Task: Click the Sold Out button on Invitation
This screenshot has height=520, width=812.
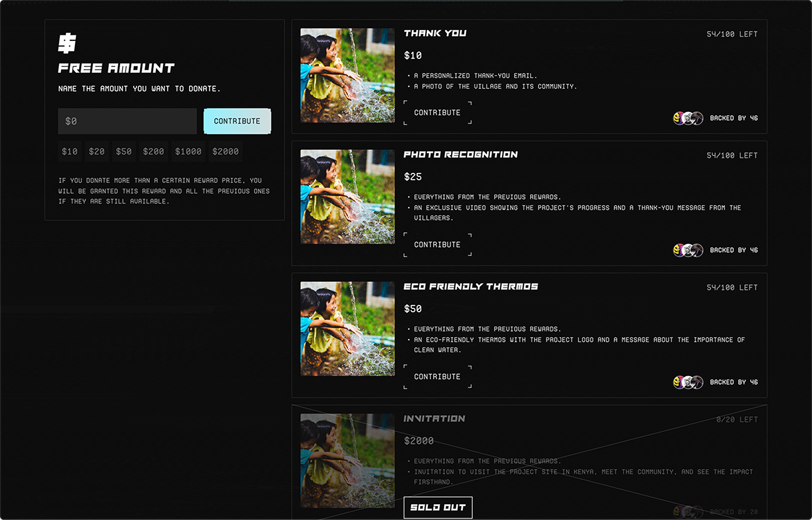Action: pyautogui.click(x=438, y=507)
